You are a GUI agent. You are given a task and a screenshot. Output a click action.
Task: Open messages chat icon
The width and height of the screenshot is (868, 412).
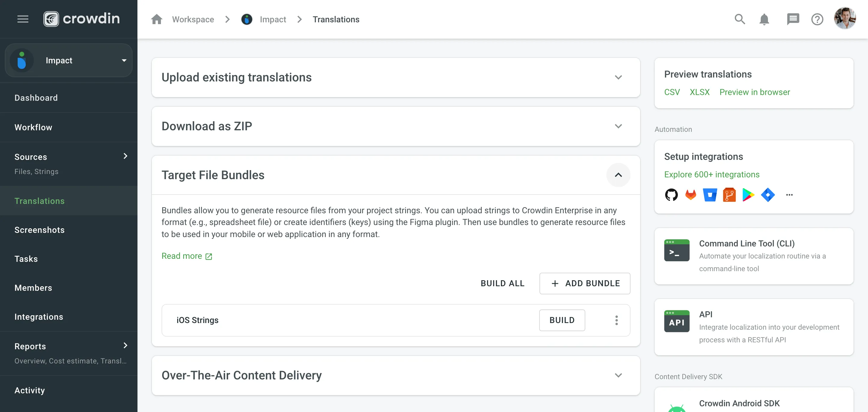(793, 19)
